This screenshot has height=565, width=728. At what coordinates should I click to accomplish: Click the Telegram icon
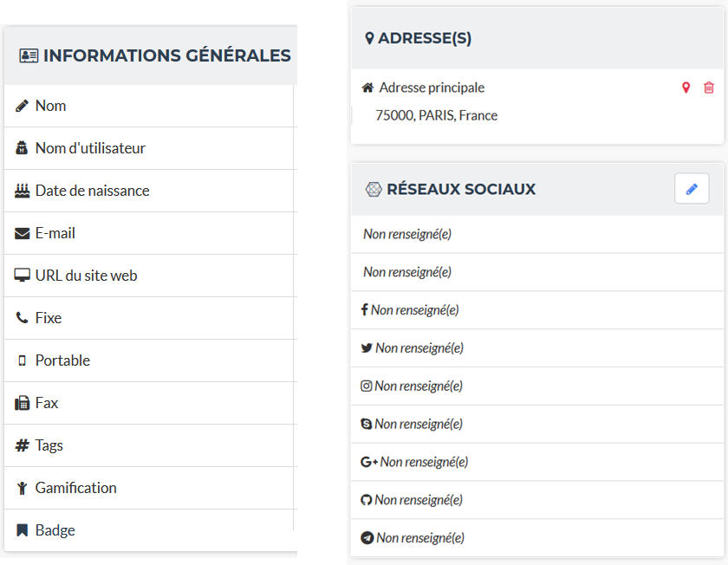(x=367, y=538)
